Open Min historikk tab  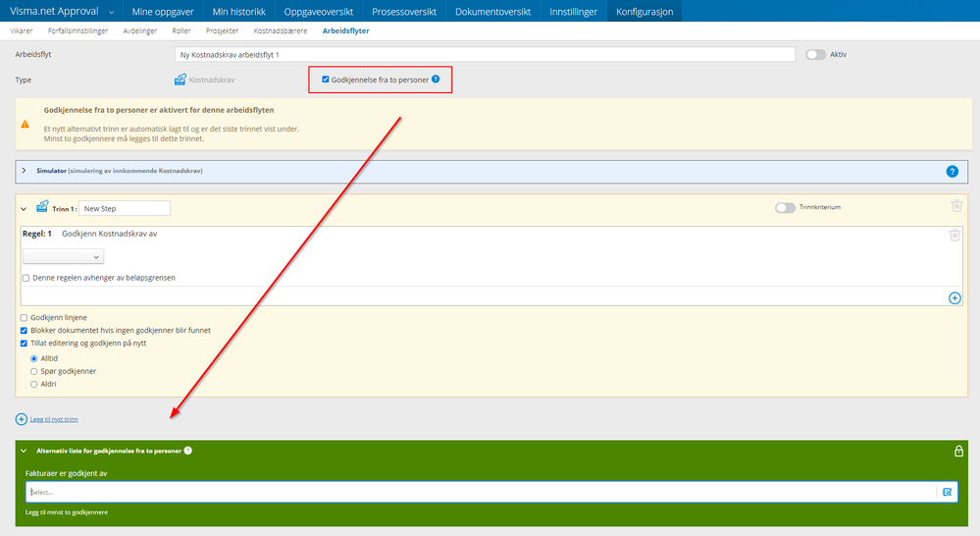point(238,11)
